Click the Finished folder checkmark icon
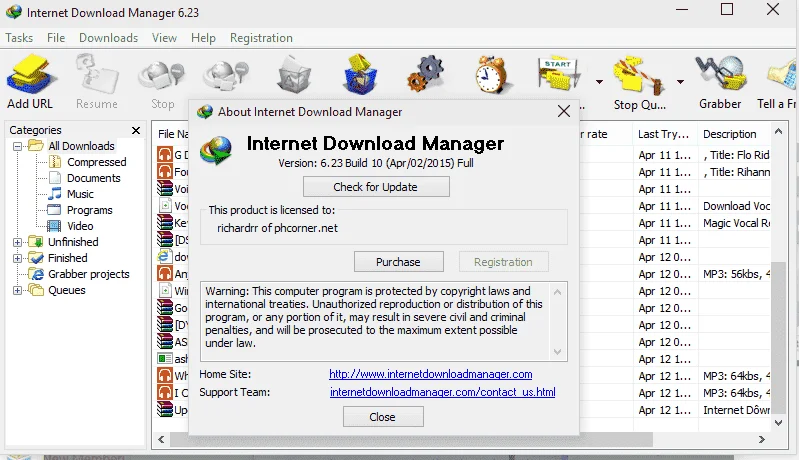Image resolution: width=799 pixels, height=460 pixels. (36, 258)
